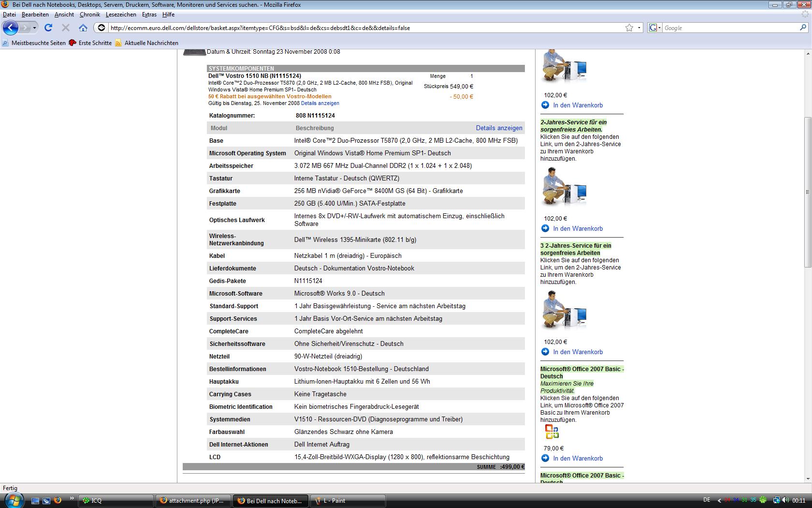
Task: Launch Firefox from quick launch
Action: [x=58, y=500]
